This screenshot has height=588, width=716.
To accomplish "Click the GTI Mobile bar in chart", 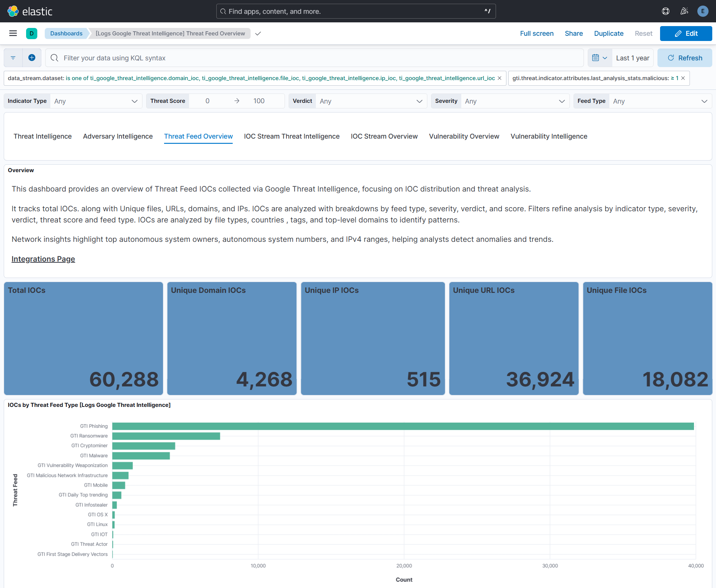I will click(x=119, y=485).
